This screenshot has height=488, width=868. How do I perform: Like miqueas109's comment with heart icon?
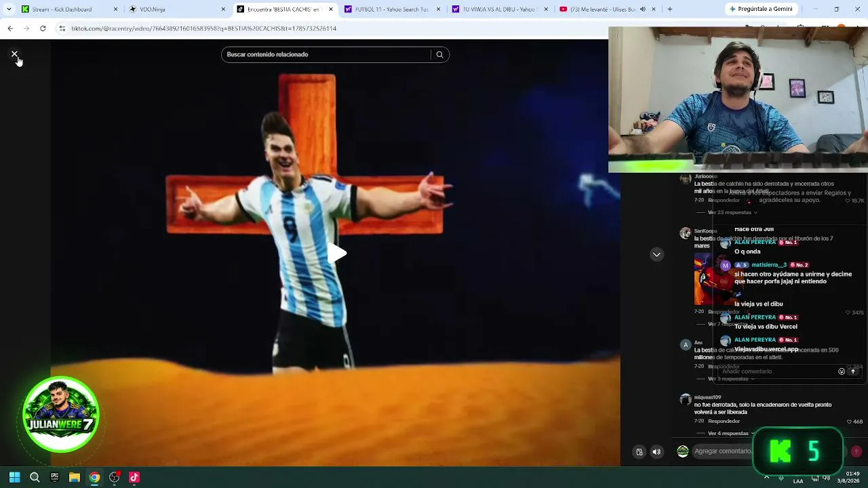pos(849,422)
